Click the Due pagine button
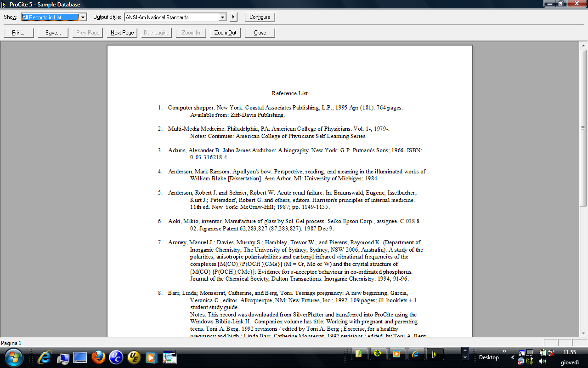Image resolution: width=588 pixels, height=368 pixels. pyautogui.click(x=157, y=33)
